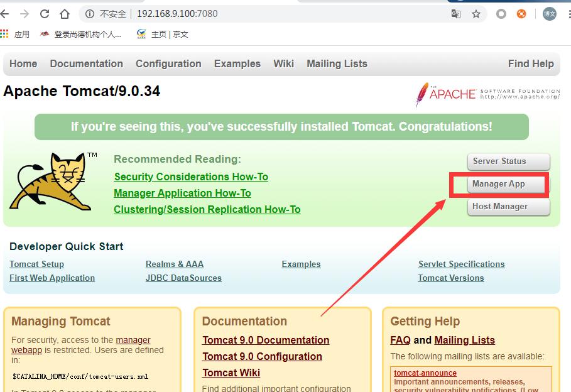Open the Realms & AAA link
The width and height of the screenshot is (571, 392).
point(175,264)
